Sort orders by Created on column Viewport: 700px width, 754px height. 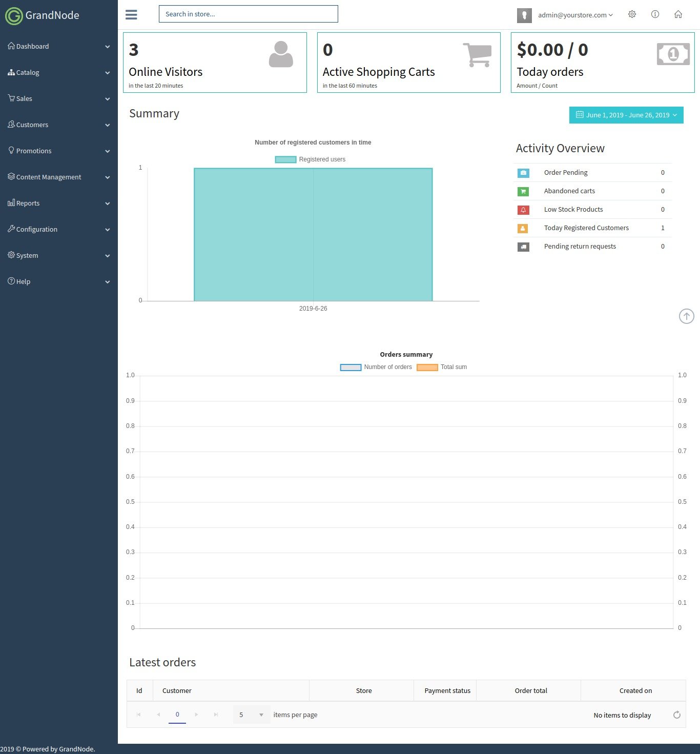pyautogui.click(x=635, y=690)
